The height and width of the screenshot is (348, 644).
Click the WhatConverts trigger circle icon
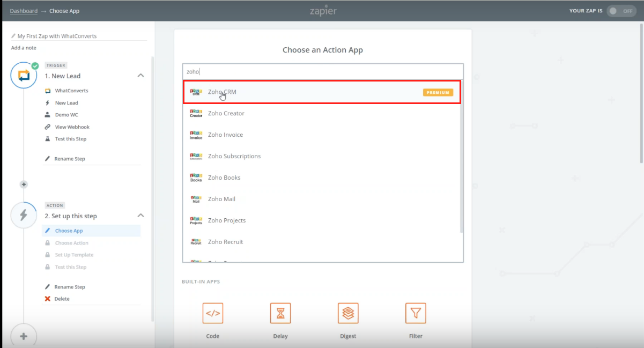point(24,75)
